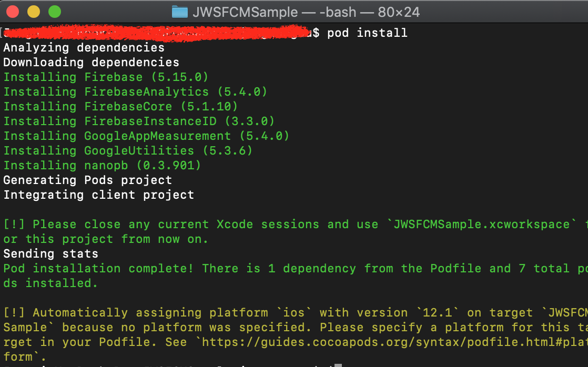Click the guides.cocoapods.org URL in the warning
Image resolution: width=588 pixels, height=367 pixels.
pos(395,342)
